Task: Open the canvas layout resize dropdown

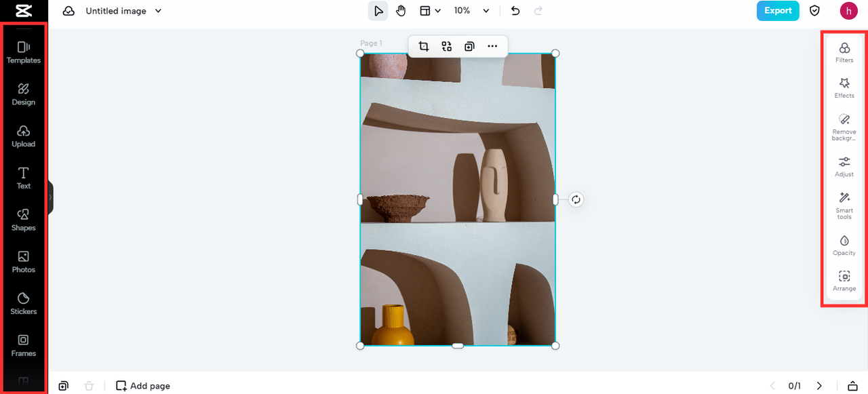Action: (x=430, y=11)
